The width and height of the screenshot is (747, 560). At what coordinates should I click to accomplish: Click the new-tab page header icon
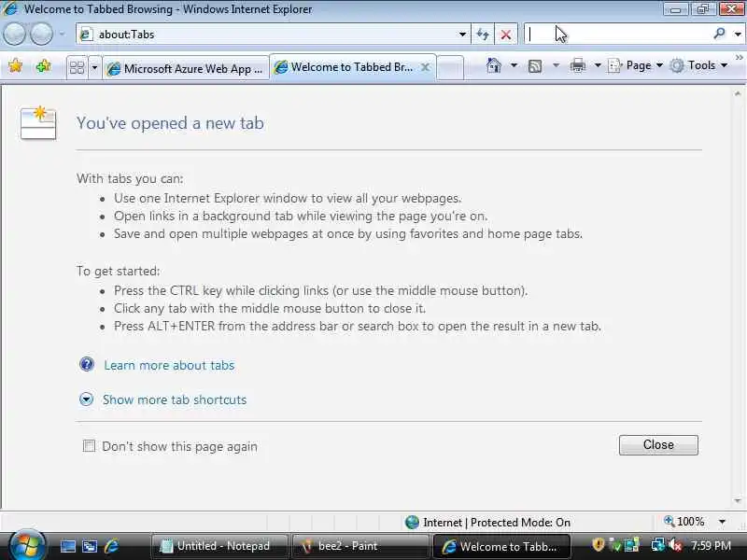point(38,122)
